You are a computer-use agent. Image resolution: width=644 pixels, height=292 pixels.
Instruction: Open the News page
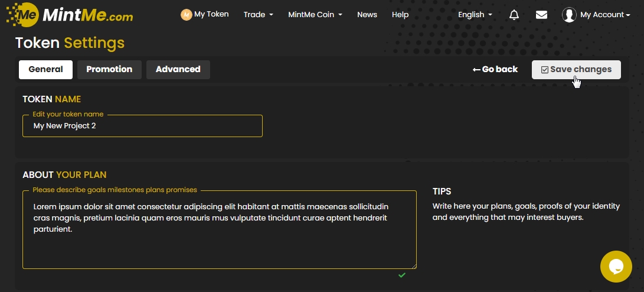(367, 15)
